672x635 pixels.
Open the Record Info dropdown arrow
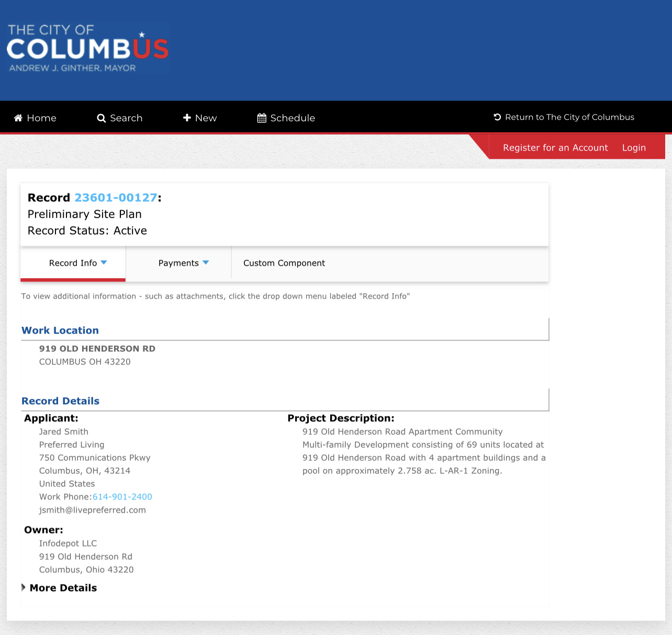click(104, 263)
